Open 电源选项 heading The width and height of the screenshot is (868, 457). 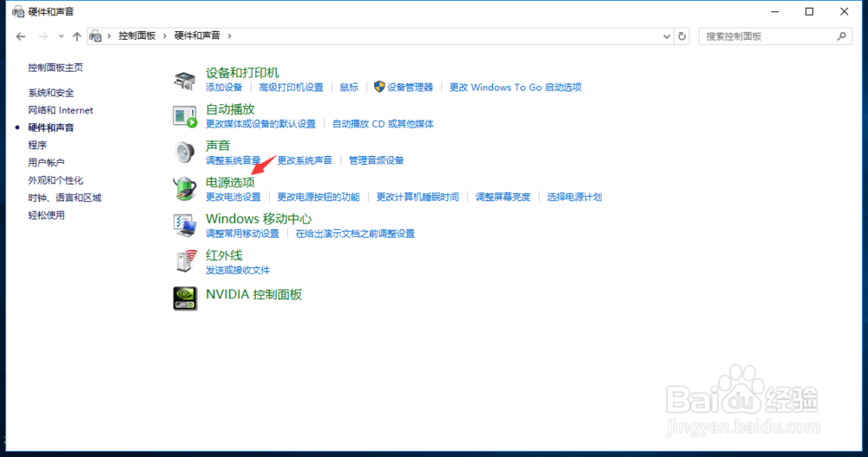point(230,182)
